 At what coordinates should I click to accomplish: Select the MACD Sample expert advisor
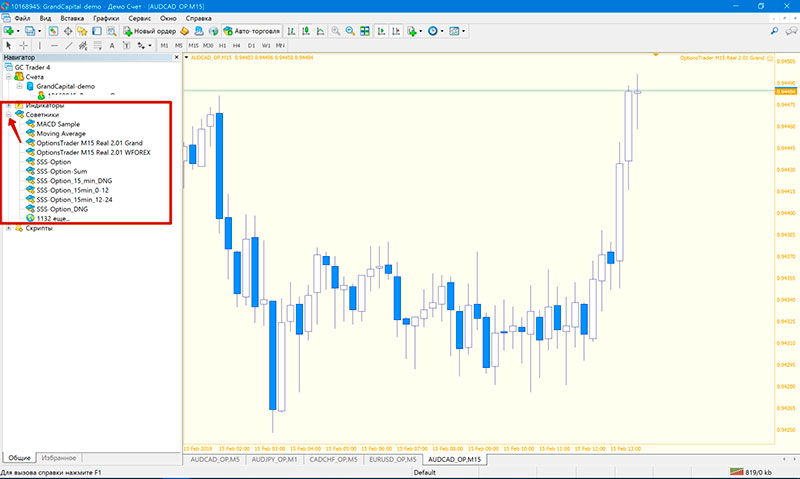pyautogui.click(x=58, y=124)
